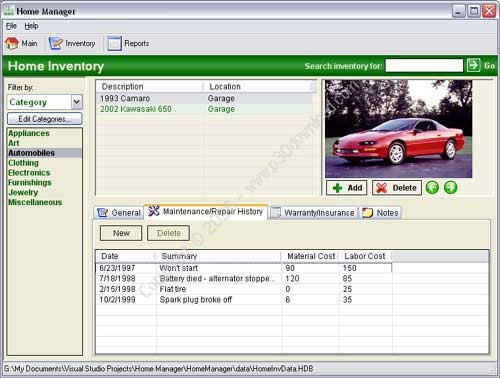The image size is (500, 378).
Task: Show previous photo with green left arrow
Action: pos(432,188)
